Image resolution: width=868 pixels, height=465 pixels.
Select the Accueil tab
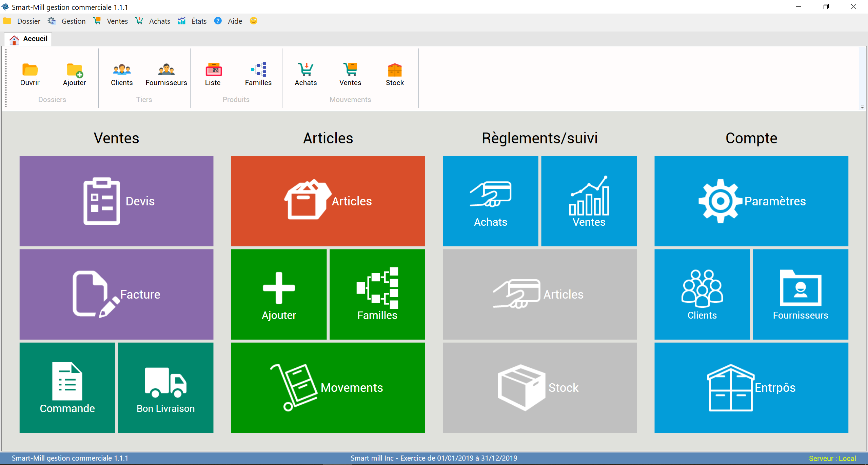pos(28,39)
